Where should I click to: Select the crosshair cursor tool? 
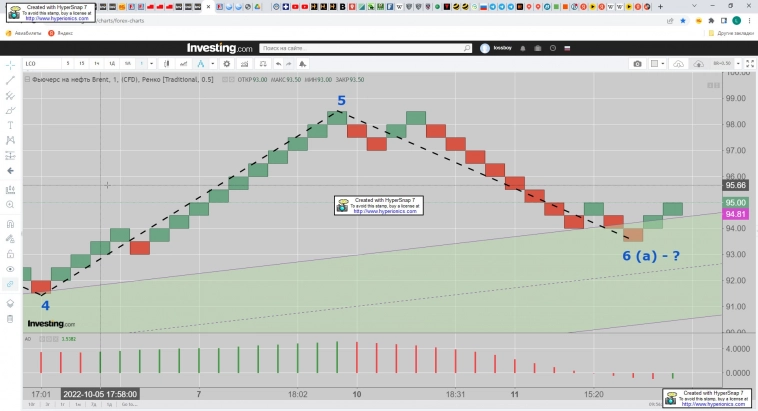pos(10,65)
